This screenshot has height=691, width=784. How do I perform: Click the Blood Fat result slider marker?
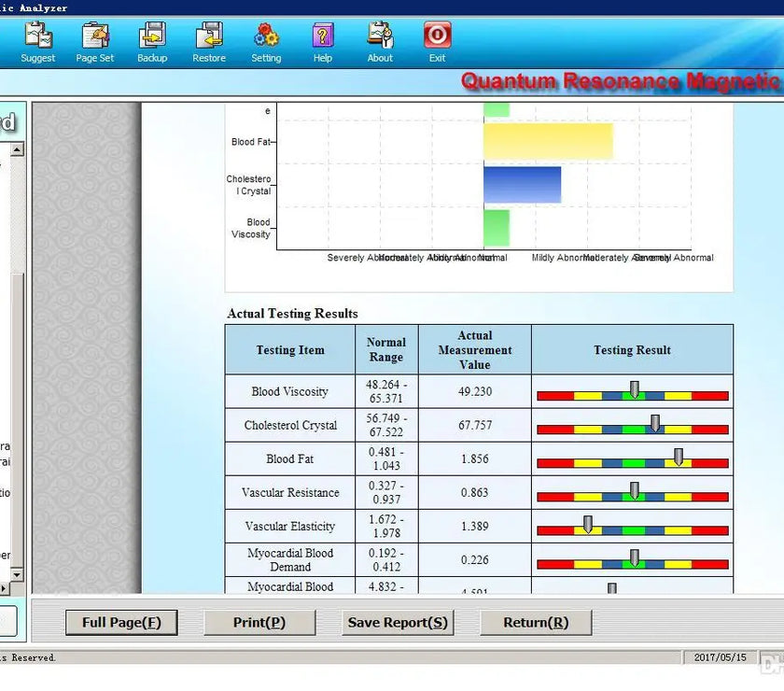(678, 457)
